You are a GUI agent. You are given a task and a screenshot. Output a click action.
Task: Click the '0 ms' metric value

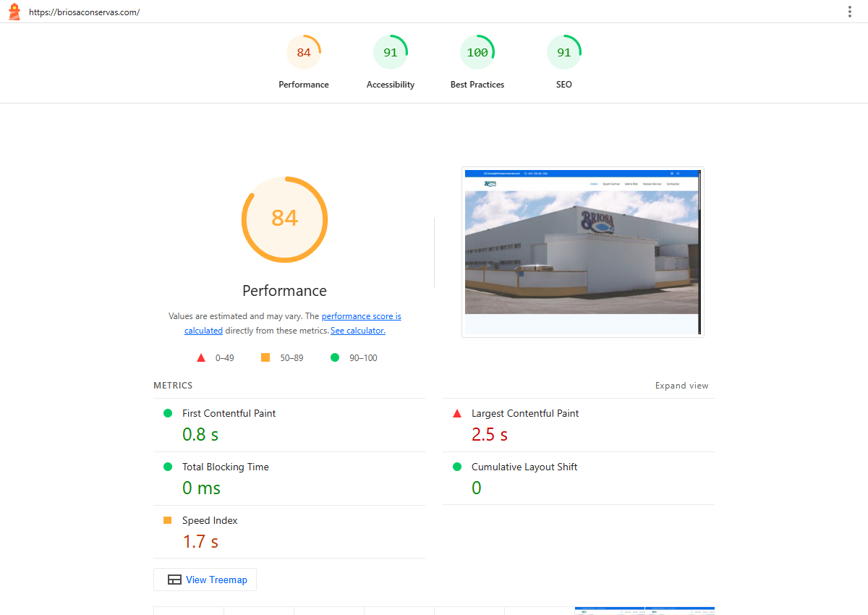(x=202, y=488)
